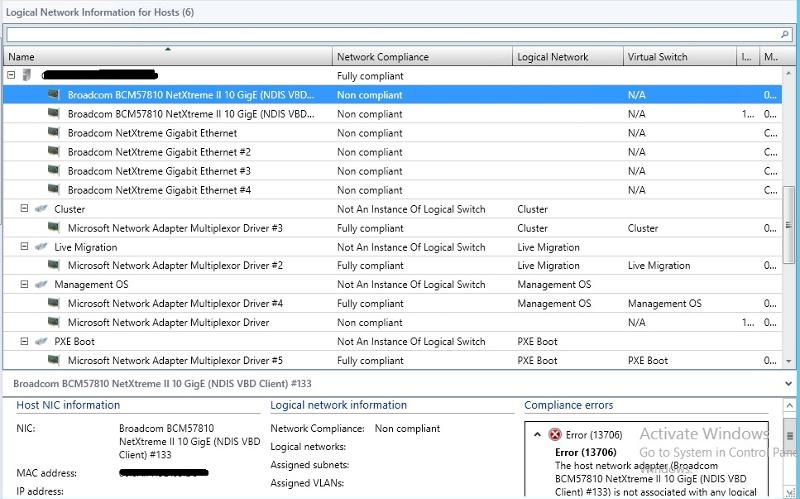The height and width of the screenshot is (499, 800).
Task: Click 'Not An Instance Of Logical Switch' in Cluster row
Action: (411, 209)
